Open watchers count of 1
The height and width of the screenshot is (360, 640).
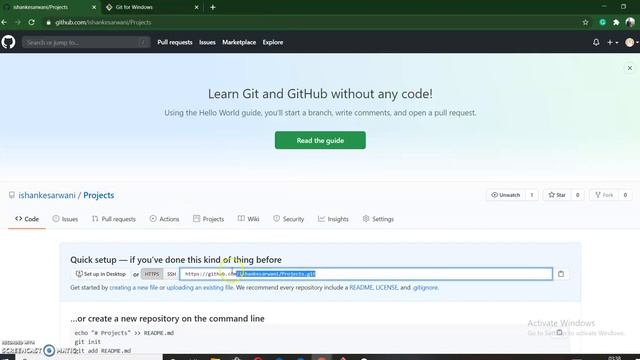coord(532,195)
